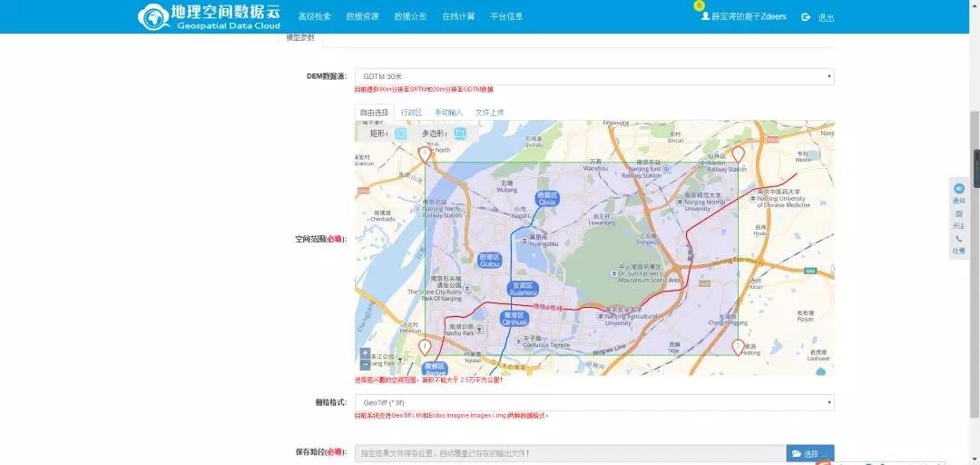980x465 pixels.
Task: Click the 吐槽 phone icon
Action: click(959, 239)
